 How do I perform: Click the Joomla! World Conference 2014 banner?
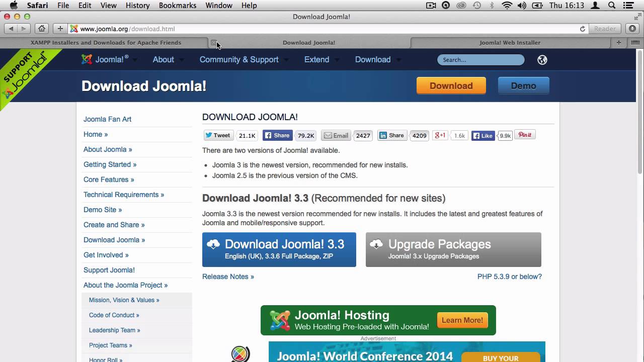click(x=407, y=352)
